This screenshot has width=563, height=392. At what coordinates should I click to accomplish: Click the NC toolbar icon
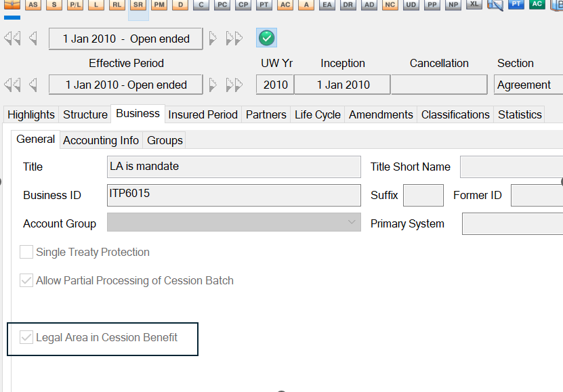[390, 5]
